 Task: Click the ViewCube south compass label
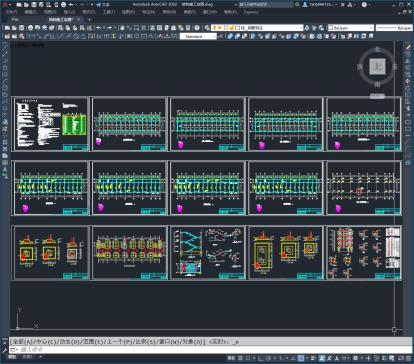[x=377, y=84]
